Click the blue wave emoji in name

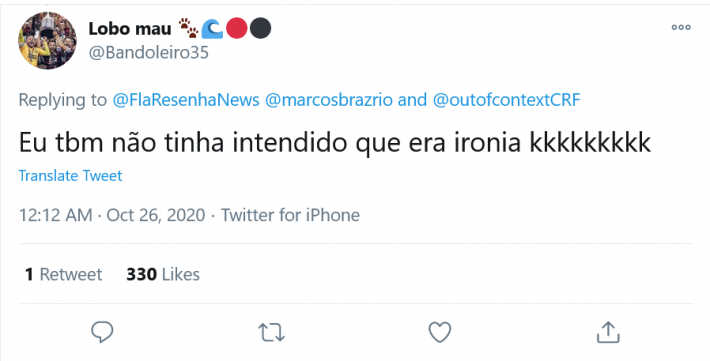pyautogui.click(x=212, y=29)
